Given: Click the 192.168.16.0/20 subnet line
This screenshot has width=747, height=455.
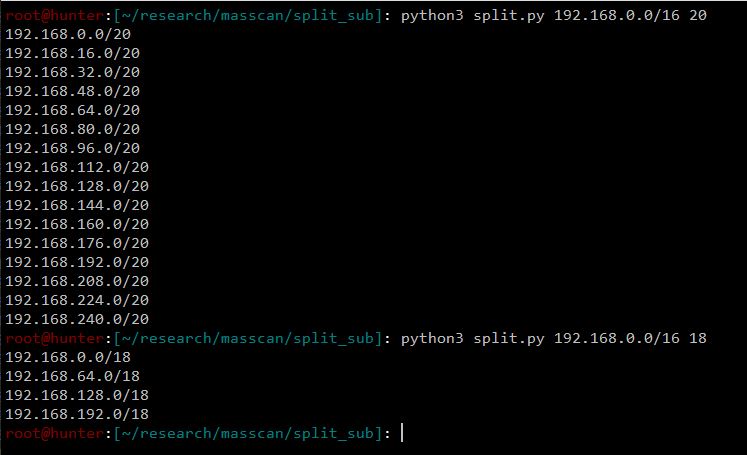Looking at the screenshot, I should click(73, 53).
